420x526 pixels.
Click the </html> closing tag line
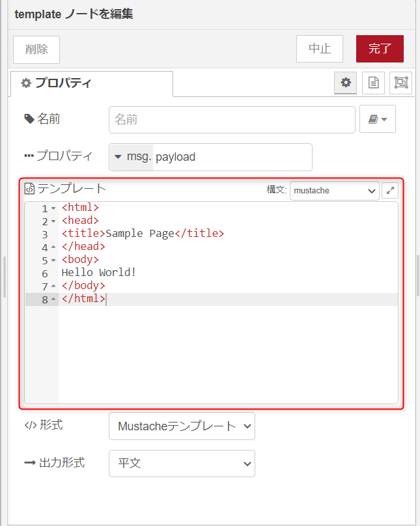(83, 299)
